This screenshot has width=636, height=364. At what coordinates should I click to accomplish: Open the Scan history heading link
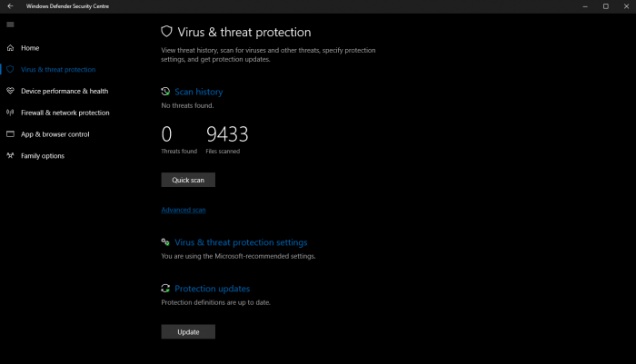pyautogui.click(x=198, y=92)
